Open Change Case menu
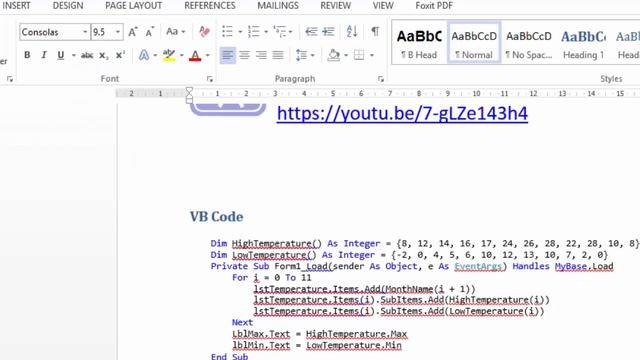 click(176, 32)
